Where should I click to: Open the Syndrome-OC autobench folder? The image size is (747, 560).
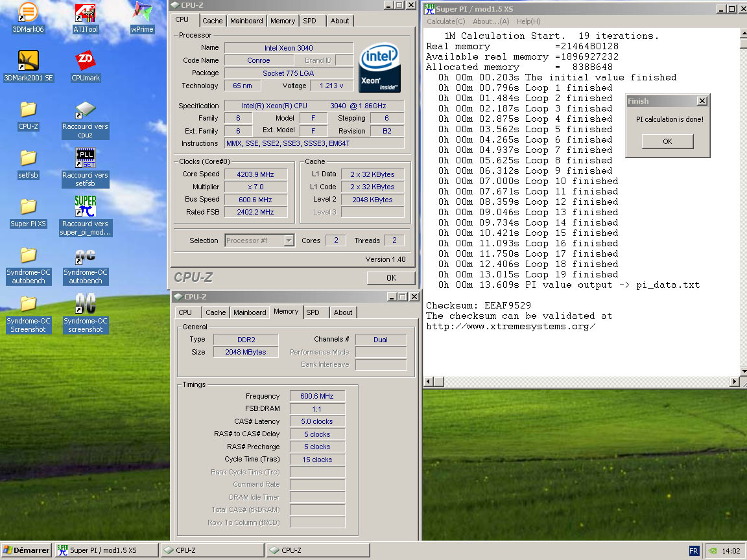click(x=28, y=265)
